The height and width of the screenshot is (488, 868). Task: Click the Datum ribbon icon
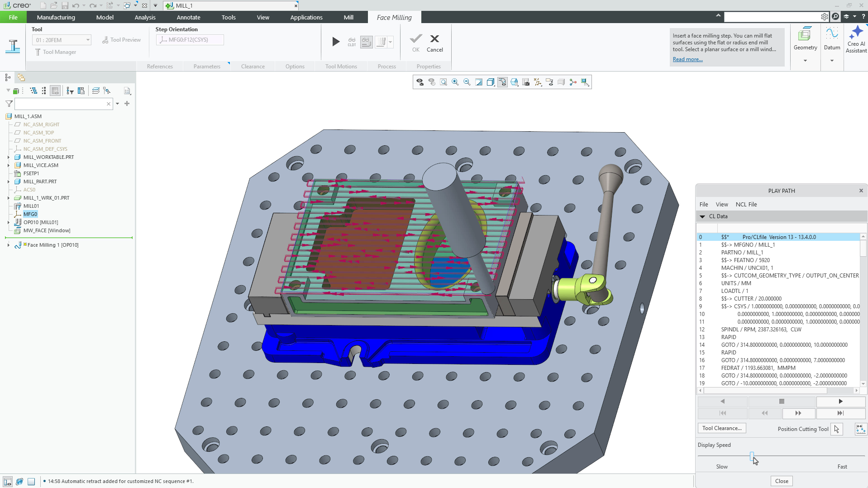tap(832, 38)
